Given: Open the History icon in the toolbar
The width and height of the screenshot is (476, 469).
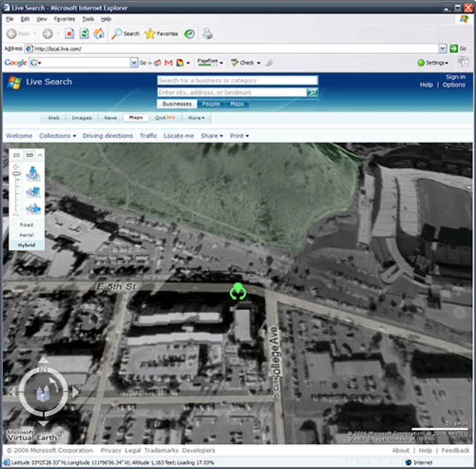Looking at the screenshot, I should 189,33.
